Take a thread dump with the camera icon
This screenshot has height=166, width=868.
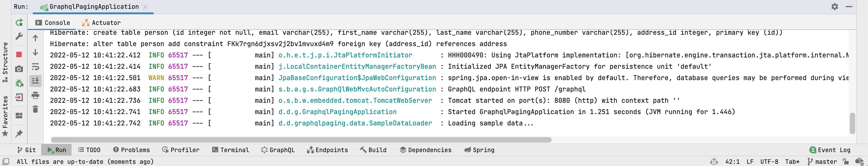point(19,69)
